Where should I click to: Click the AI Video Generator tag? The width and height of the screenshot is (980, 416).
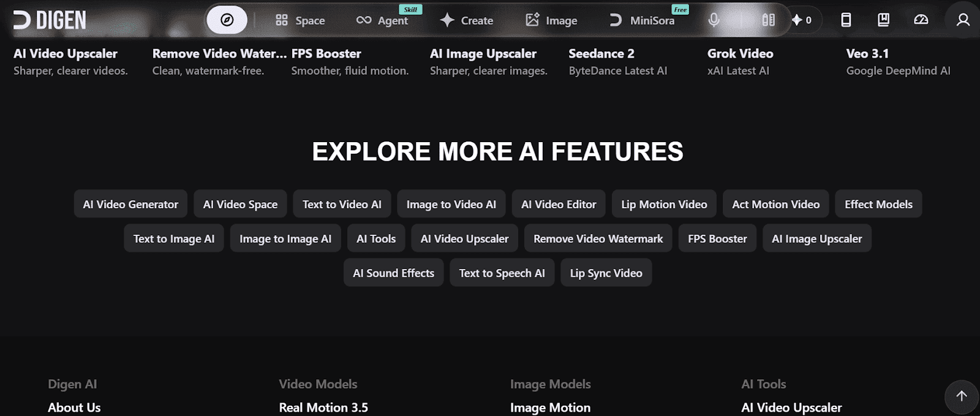(130, 204)
